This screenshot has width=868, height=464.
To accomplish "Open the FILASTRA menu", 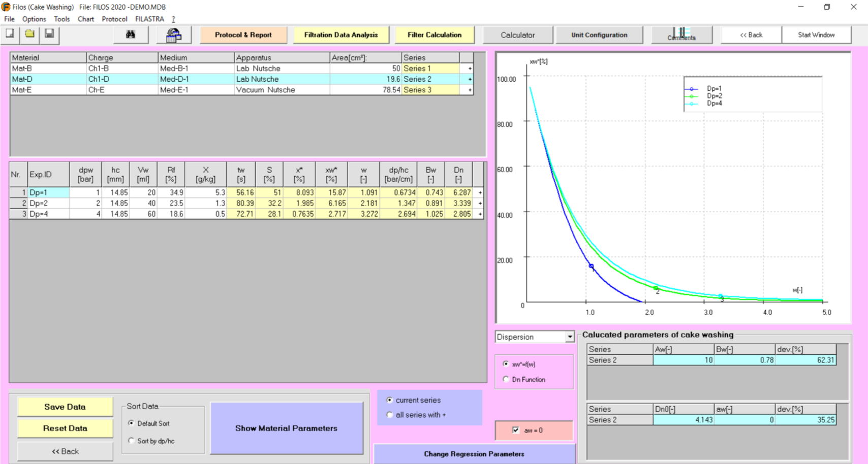I will (x=149, y=19).
